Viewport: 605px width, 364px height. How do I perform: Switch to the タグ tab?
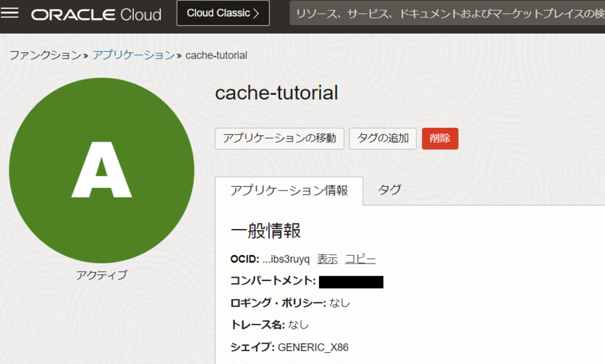389,190
